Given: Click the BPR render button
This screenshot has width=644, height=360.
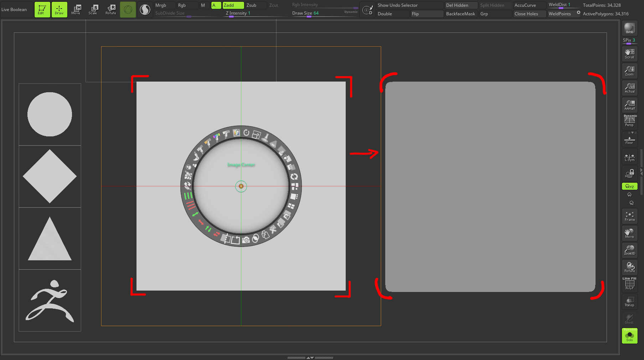Looking at the screenshot, I should [629, 28].
